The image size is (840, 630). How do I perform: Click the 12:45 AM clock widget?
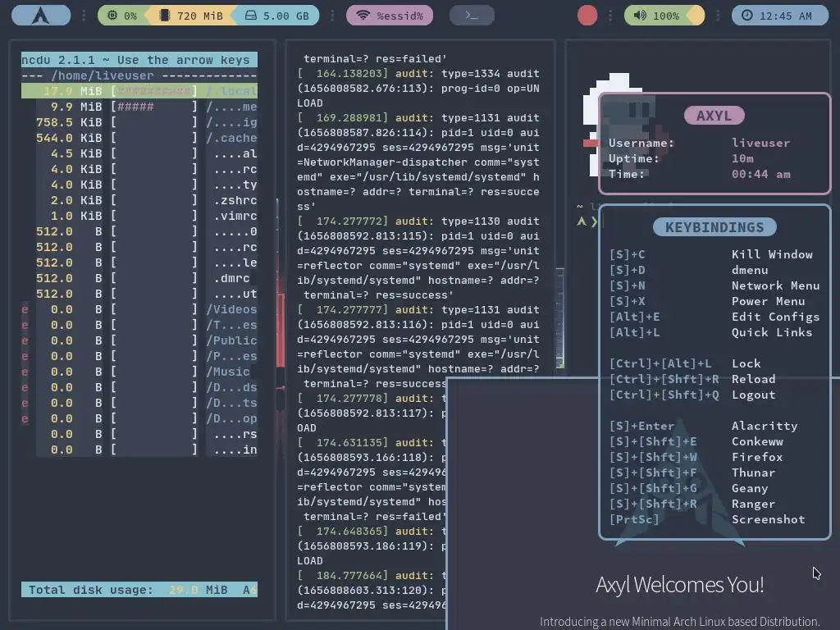[779, 16]
